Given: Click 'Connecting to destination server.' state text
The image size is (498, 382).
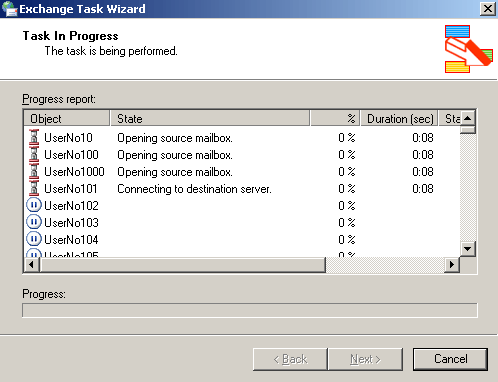Looking at the screenshot, I should (194, 189).
